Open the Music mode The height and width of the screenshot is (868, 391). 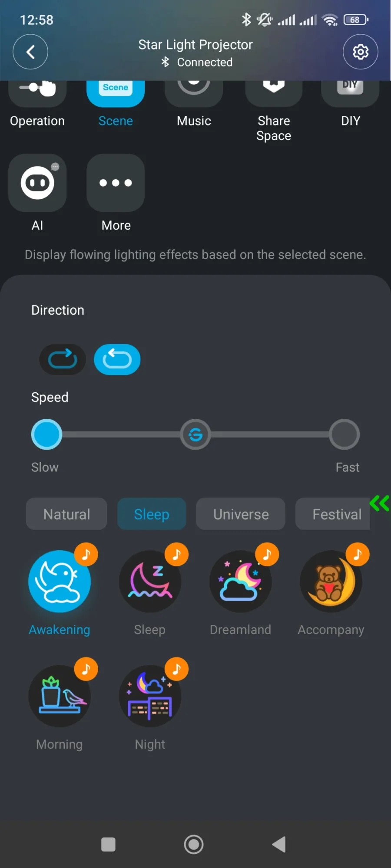pos(194,104)
